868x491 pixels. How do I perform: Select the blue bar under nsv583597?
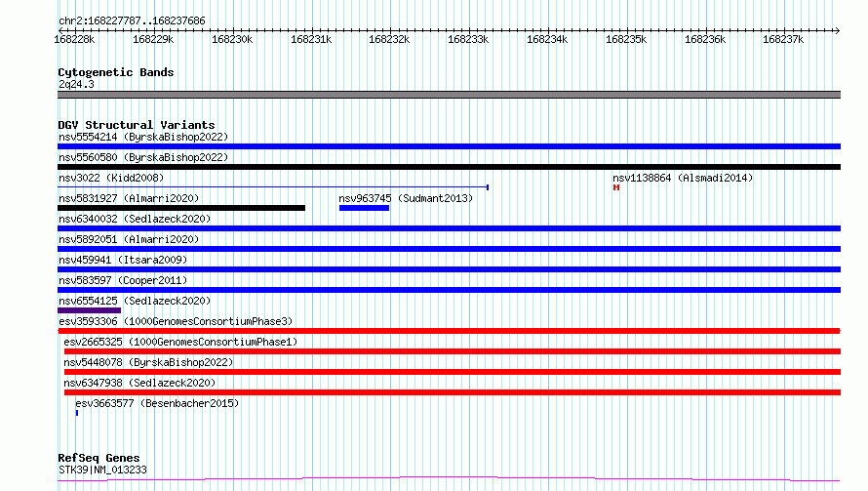click(449, 290)
